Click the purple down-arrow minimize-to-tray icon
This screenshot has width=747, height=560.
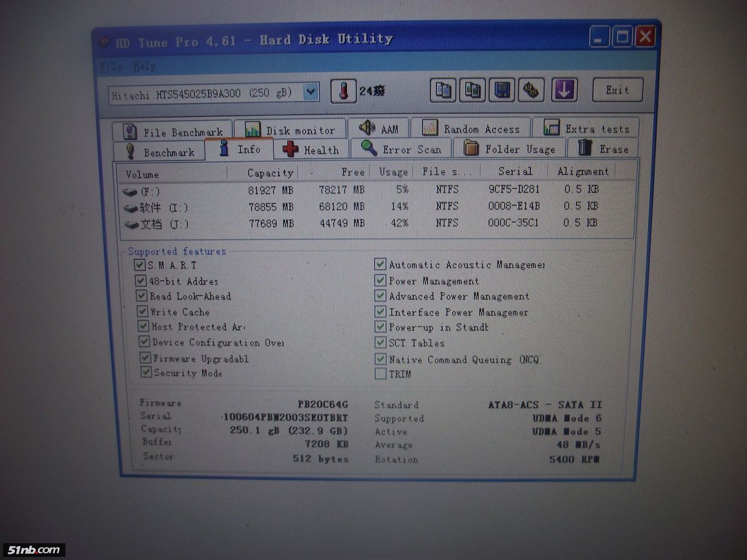click(x=563, y=90)
